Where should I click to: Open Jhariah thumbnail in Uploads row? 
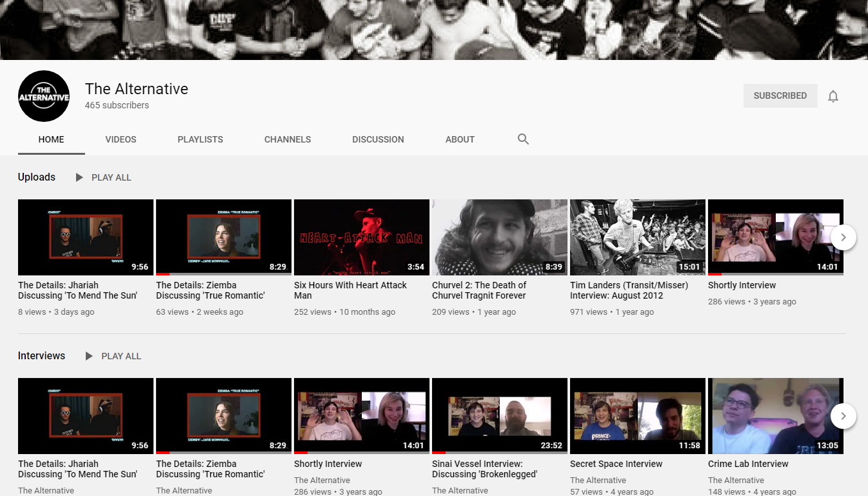(86, 237)
